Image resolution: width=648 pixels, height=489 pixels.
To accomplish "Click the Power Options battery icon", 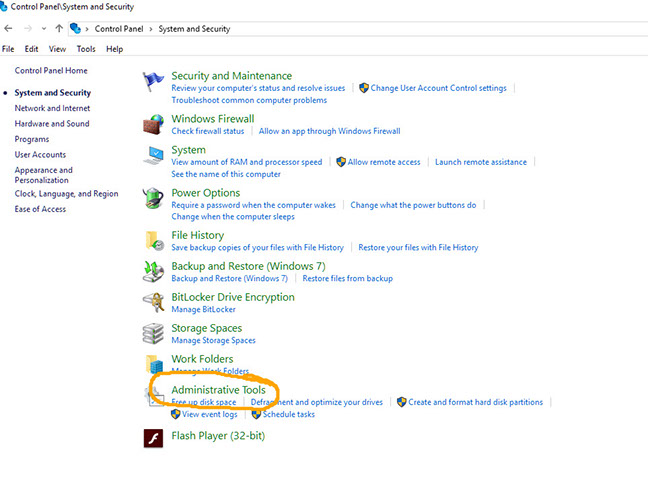I will [153, 199].
